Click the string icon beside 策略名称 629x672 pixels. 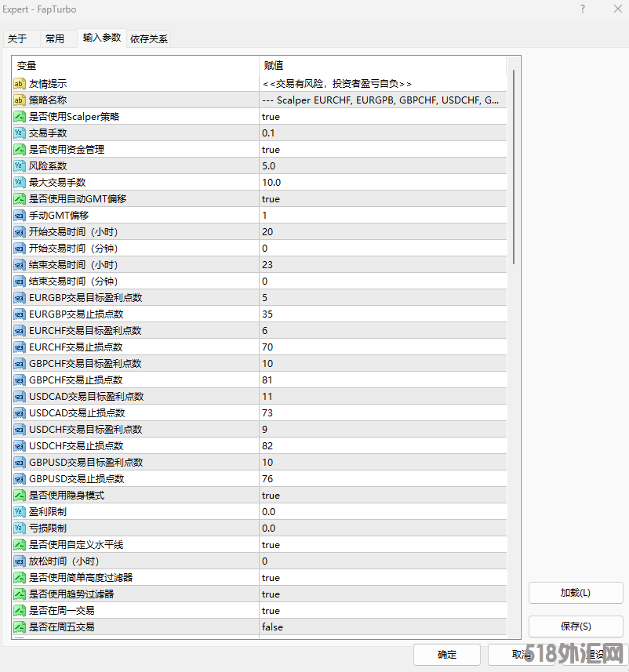tap(20, 100)
